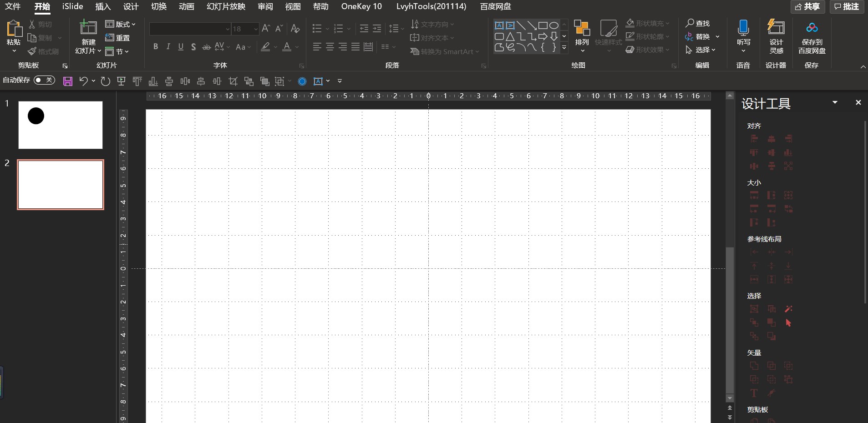Select the oval shape in shapes gallery
This screenshot has width=868, height=423.
(554, 25)
